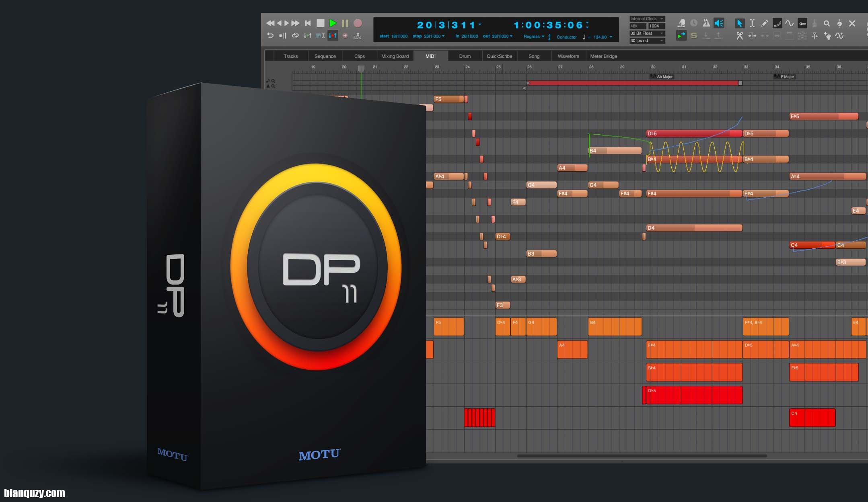The width and height of the screenshot is (868, 502).
Task: Click the wait for note MIDI hand icon
Action: 681,23
